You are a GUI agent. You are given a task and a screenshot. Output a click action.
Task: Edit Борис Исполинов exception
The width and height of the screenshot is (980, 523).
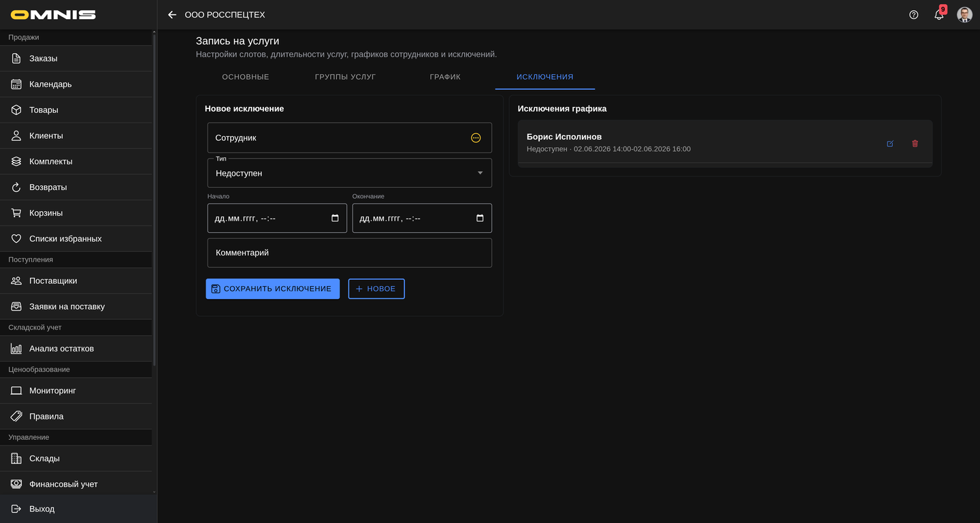tap(890, 144)
